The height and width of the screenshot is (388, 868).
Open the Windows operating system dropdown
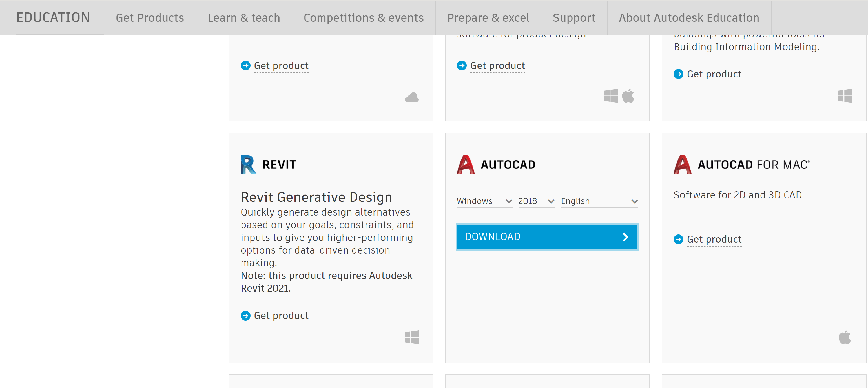[x=484, y=201]
